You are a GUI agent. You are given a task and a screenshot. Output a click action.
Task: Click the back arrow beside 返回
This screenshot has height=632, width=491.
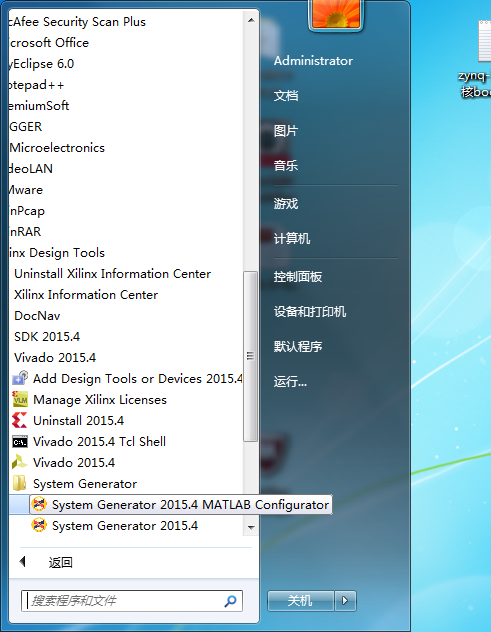23,561
